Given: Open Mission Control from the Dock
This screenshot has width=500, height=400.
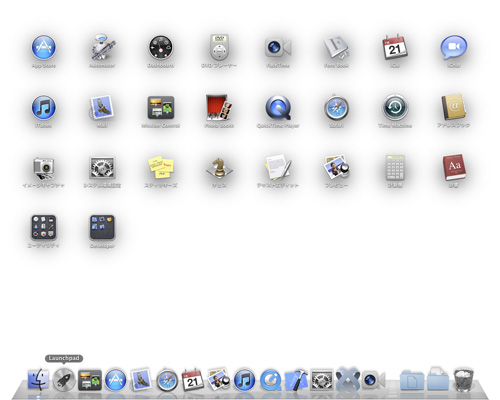Looking at the screenshot, I should tap(90, 380).
